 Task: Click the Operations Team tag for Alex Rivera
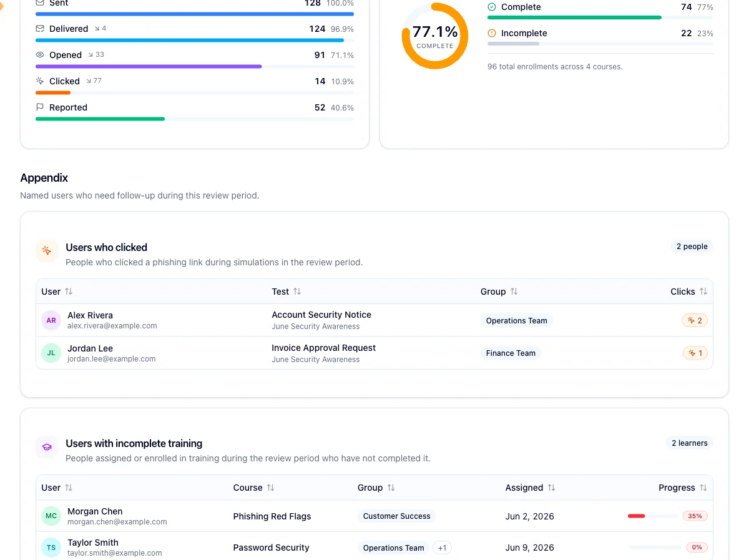pos(517,320)
